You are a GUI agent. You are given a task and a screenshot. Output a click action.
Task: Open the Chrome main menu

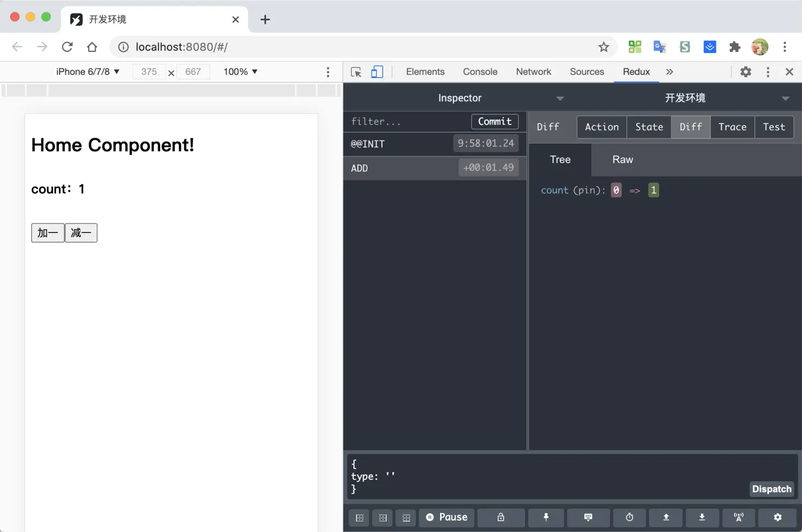click(785, 47)
